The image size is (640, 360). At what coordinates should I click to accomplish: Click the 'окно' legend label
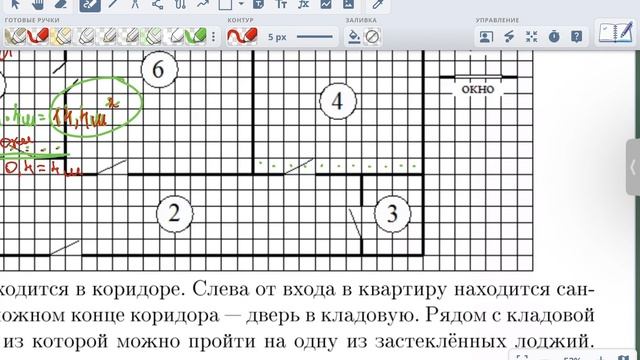[x=478, y=89]
